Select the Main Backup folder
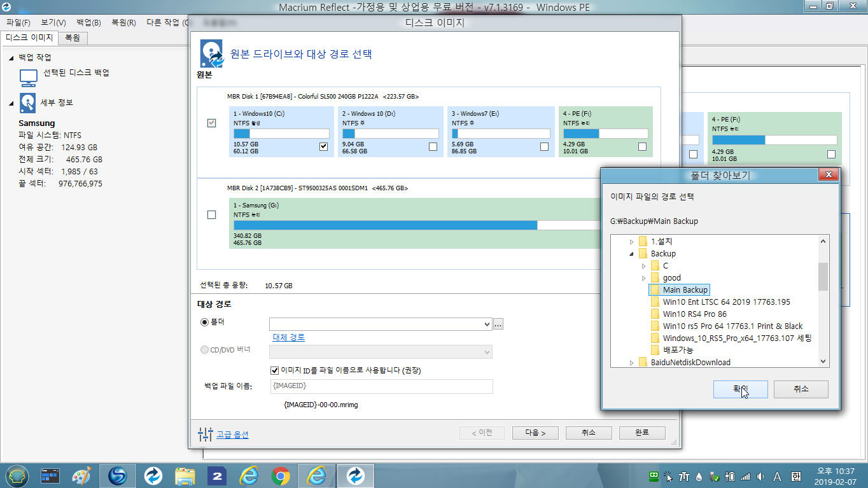 click(685, 290)
